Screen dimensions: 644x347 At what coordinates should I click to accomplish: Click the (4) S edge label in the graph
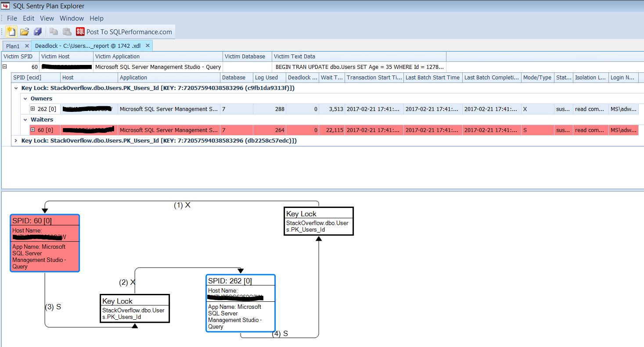(280, 333)
